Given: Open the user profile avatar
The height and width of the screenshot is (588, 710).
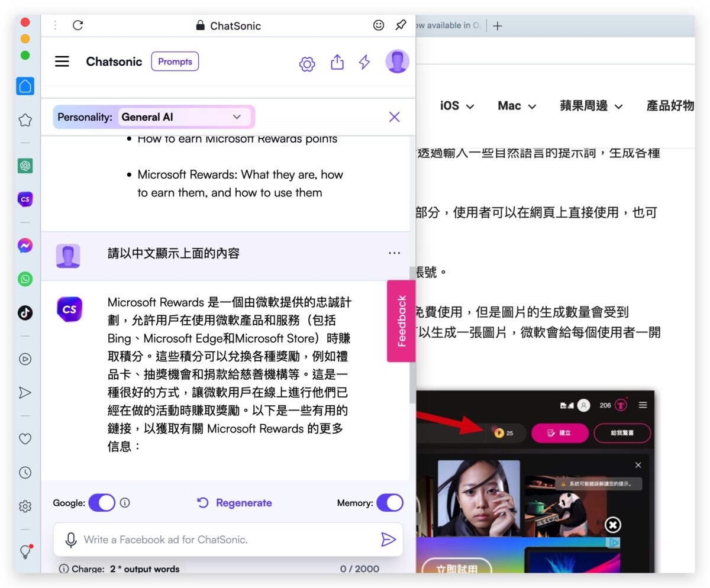Looking at the screenshot, I should point(397,62).
